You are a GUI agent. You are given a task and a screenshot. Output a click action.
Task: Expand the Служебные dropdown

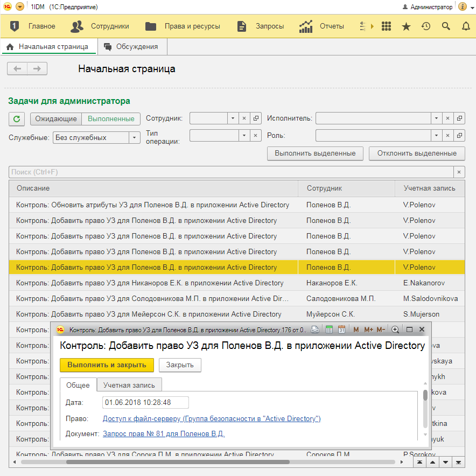(135, 138)
